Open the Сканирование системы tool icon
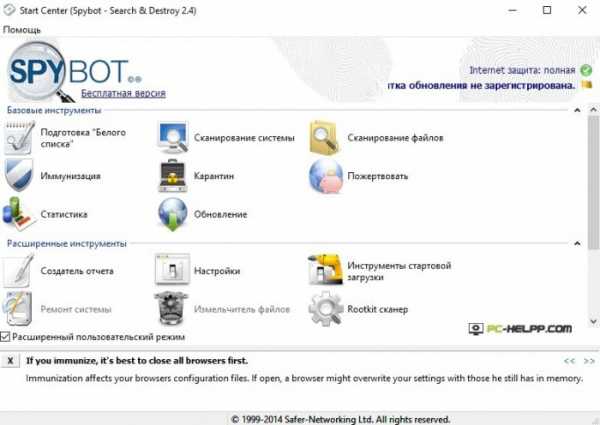 (x=174, y=137)
